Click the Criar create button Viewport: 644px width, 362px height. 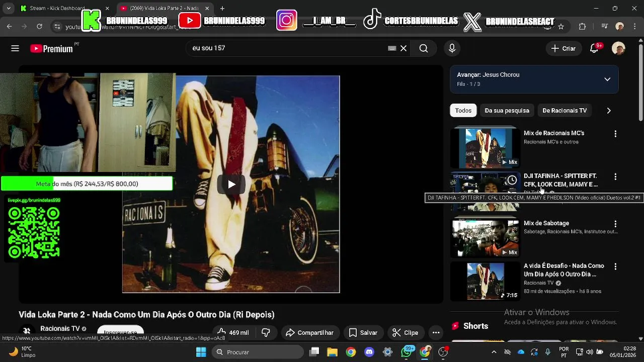click(x=563, y=48)
